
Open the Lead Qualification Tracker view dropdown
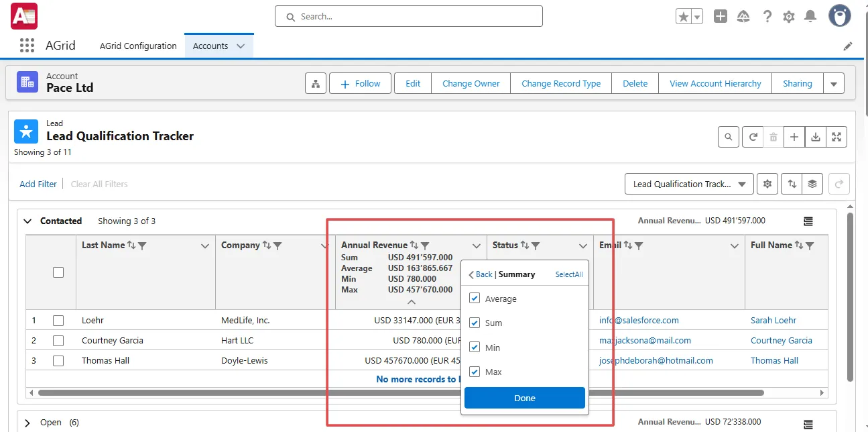point(688,184)
